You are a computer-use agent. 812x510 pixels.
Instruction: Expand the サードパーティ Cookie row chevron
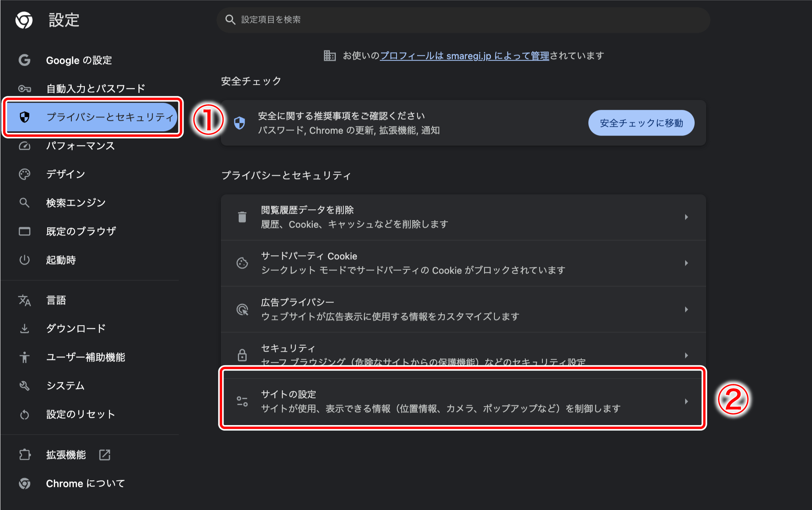[x=686, y=263]
